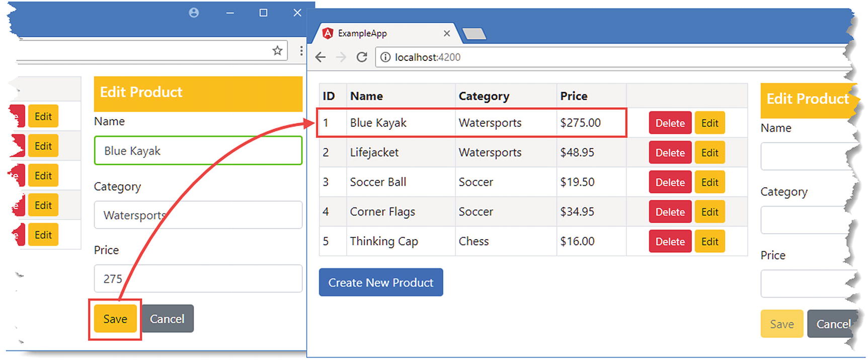Click the bookmark star icon
Viewport: 868px width, 360px height.
coord(277,50)
